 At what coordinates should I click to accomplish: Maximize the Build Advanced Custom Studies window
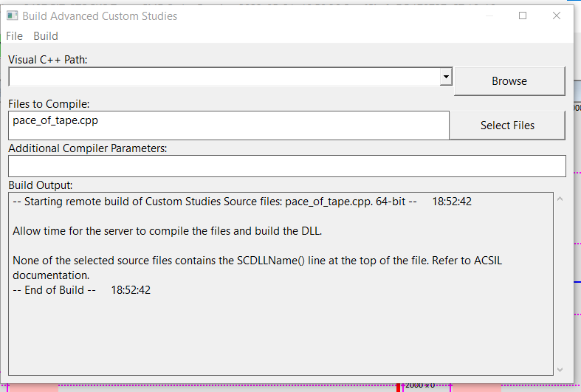[x=523, y=16]
